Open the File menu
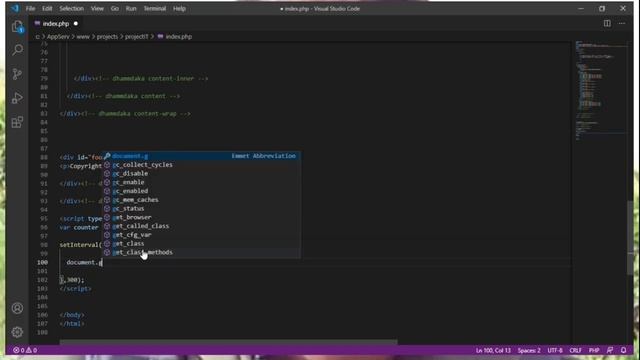 point(30,9)
